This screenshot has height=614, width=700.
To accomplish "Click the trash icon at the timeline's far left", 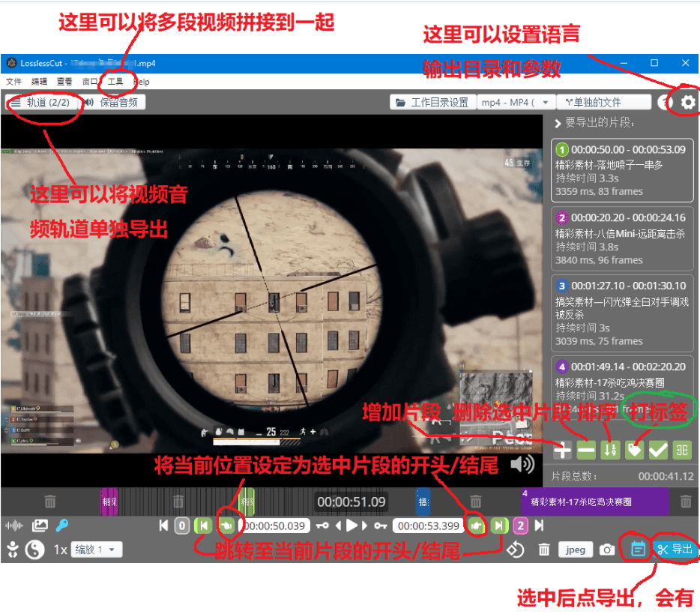I will (50, 502).
